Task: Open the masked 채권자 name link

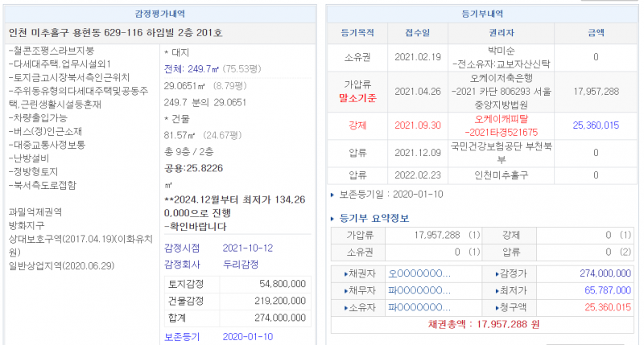Action: [419, 273]
